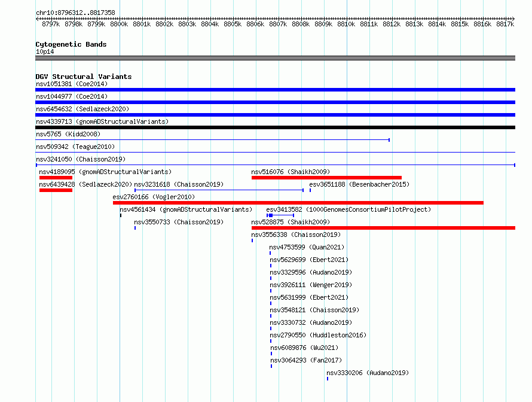
Task: Open the nsv4753599 (Quan2021) label
Action: click(307, 247)
